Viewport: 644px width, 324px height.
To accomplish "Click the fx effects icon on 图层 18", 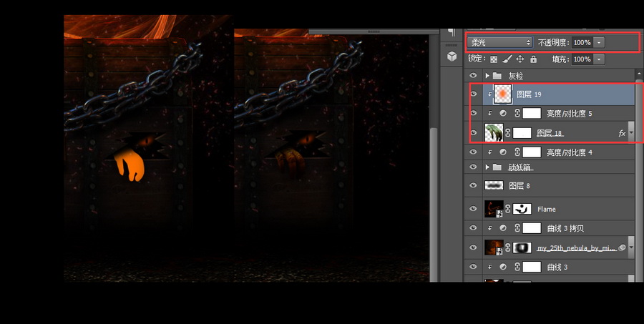I will (x=622, y=133).
